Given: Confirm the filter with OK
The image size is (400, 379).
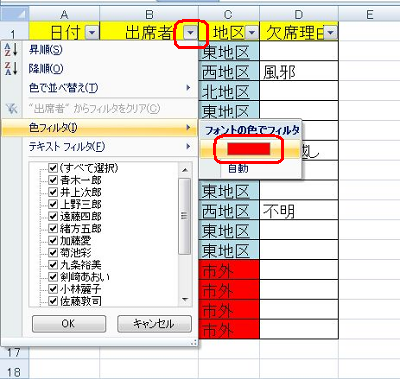Looking at the screenshot, I should click(69, 324).
